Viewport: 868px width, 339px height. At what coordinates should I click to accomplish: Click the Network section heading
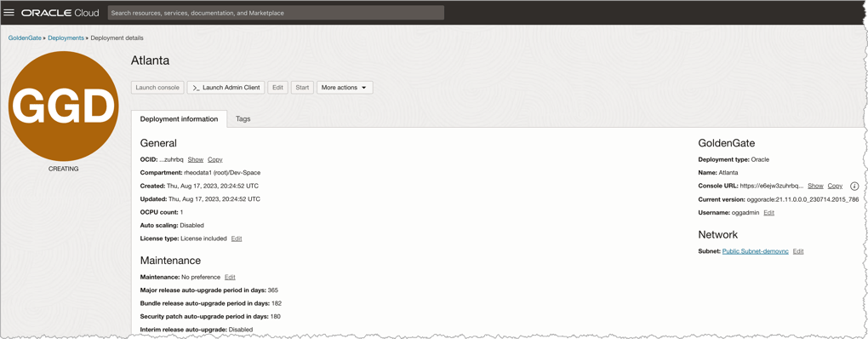click(718, 235)
